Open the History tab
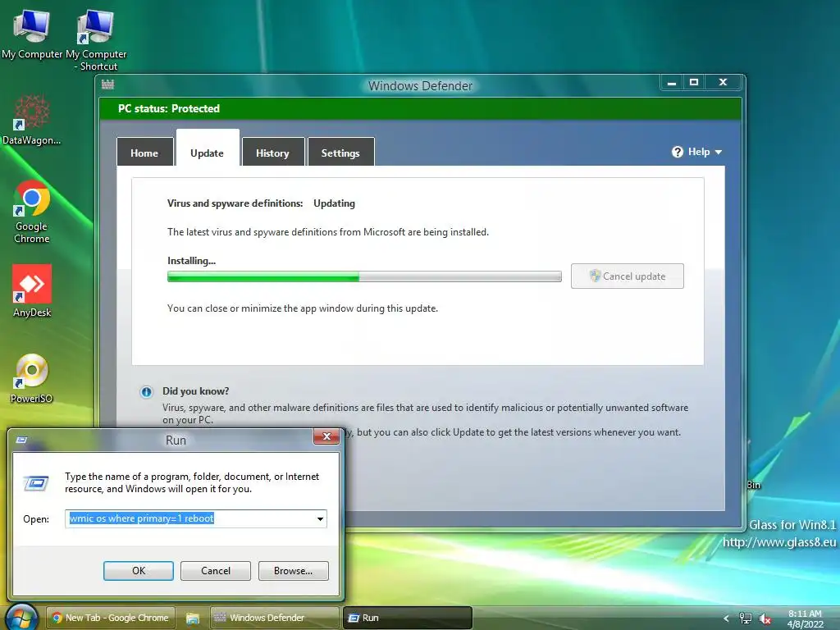840x630 pixels. point(272,153)
